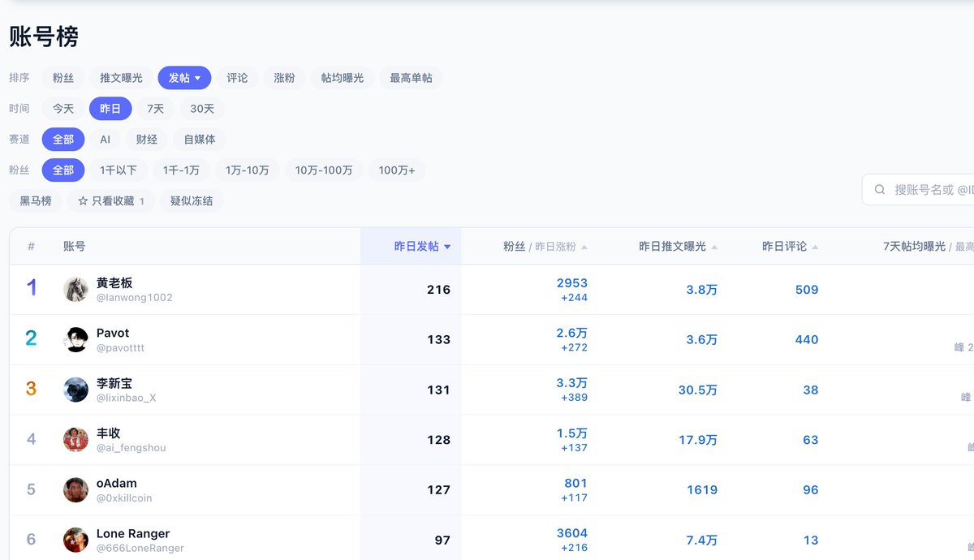Click 李新宝 exposure 30.5万
Viewport: 974px width, 560px height.
[x=698, y=390]
